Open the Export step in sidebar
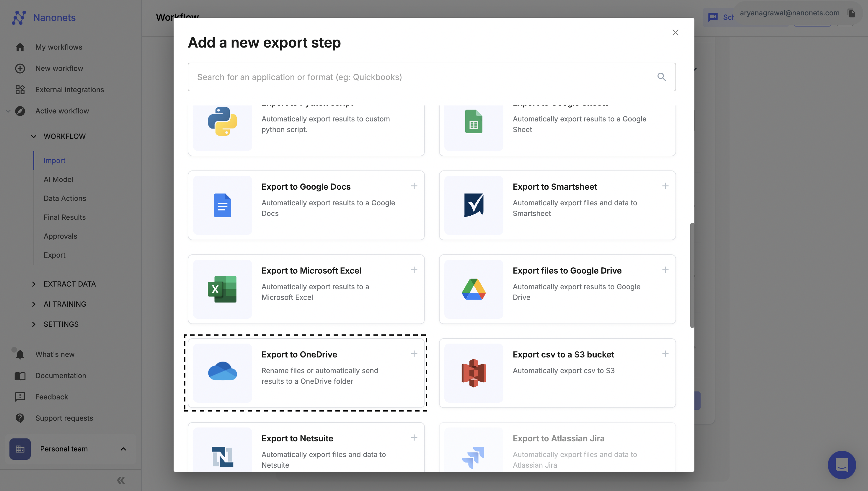868x491 pixels. pyautogui.click(x=55, y=255)
